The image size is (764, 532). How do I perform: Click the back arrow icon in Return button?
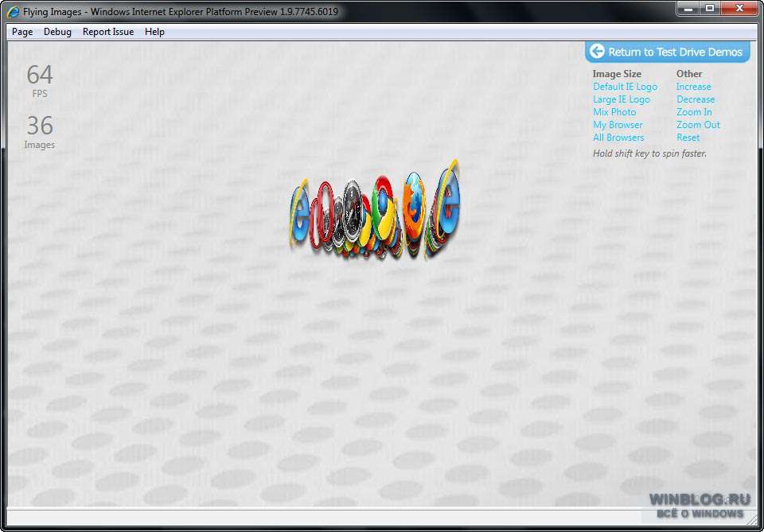pyautogui.click(x=598, y=51)
